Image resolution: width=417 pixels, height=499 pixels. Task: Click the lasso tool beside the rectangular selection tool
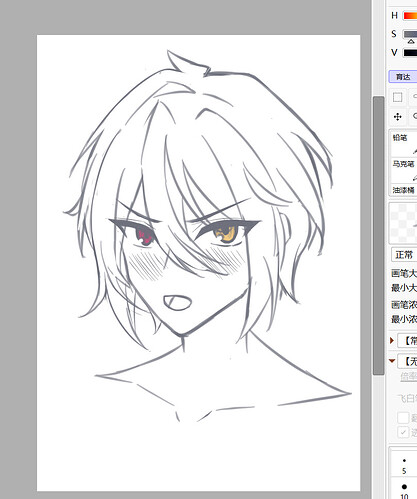pos(414,97)
